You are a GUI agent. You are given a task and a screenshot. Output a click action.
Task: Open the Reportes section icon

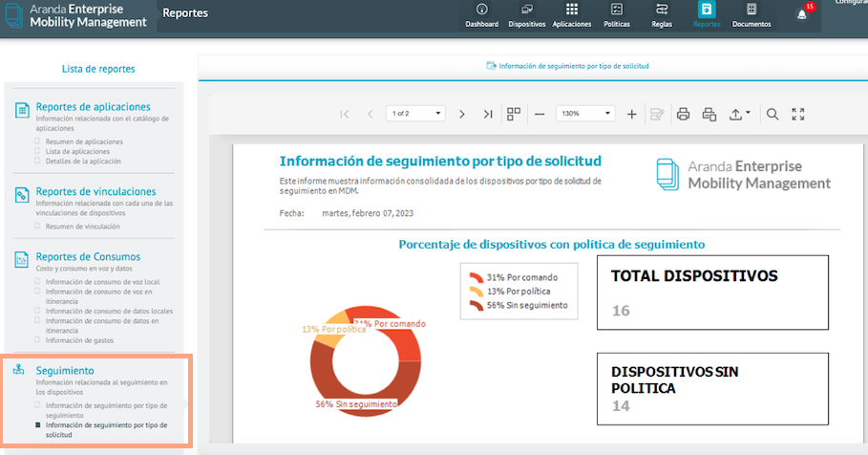[707, 10]
